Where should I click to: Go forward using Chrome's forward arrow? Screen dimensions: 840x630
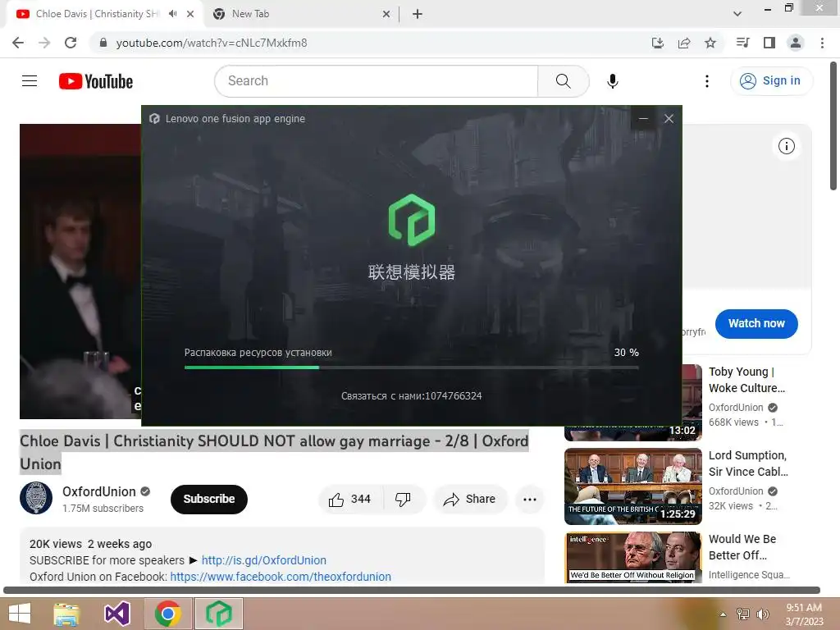(44, 43)
